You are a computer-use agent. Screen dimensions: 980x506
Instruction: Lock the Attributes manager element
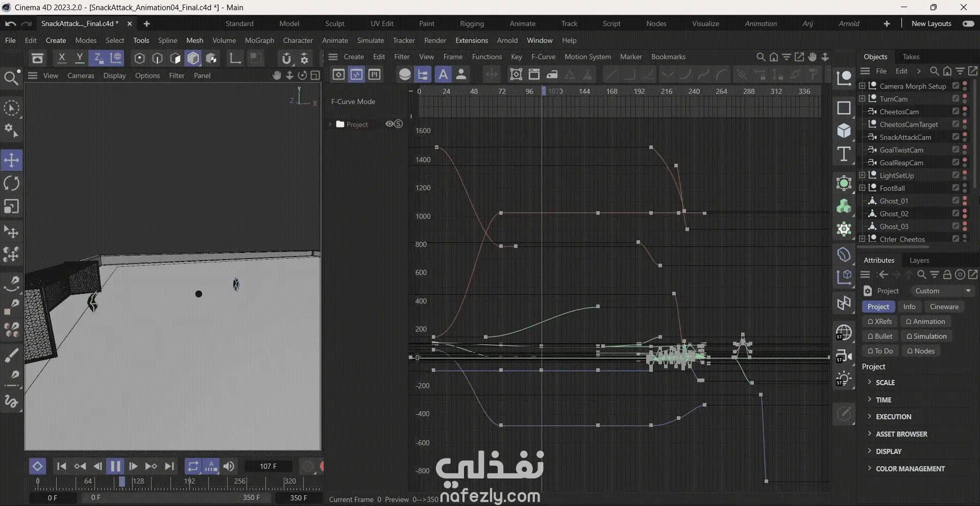click(947, 275)
